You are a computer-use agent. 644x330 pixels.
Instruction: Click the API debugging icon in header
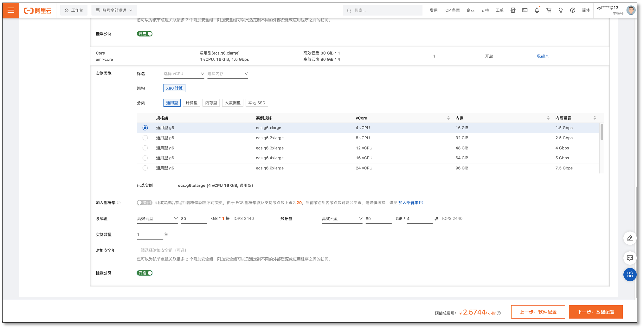[x=513, y=10]
